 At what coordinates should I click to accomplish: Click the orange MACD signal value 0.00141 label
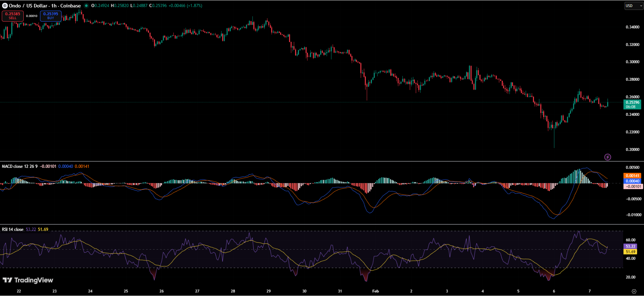coord(632,176)
